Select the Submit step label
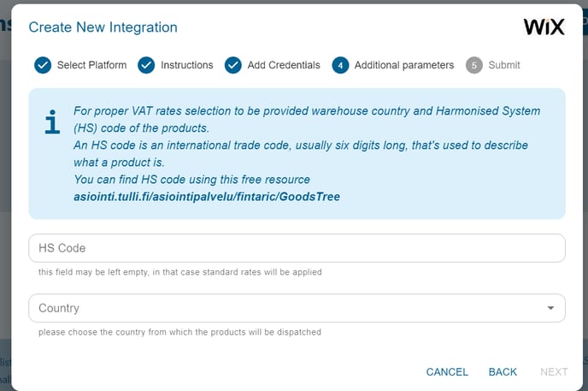This screenshot has height=391, width=588. click(x=504, y=65)
